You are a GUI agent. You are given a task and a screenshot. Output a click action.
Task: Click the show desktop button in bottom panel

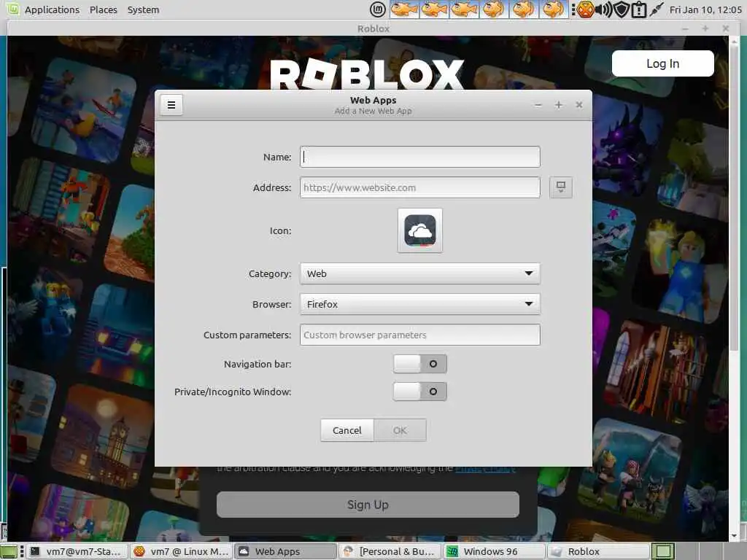[9, 551]
